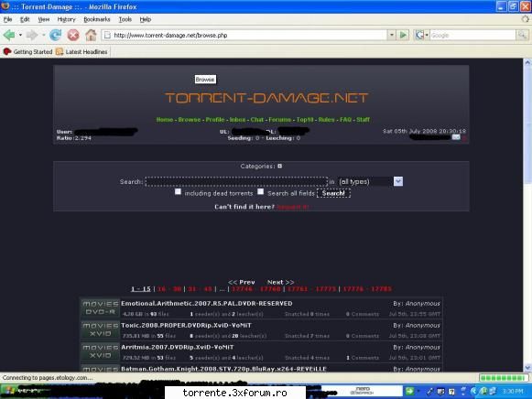Open the address bar history dropdown arrow
Screen dimensions: 532x399
pyautogui.click(x=392, y=35)
